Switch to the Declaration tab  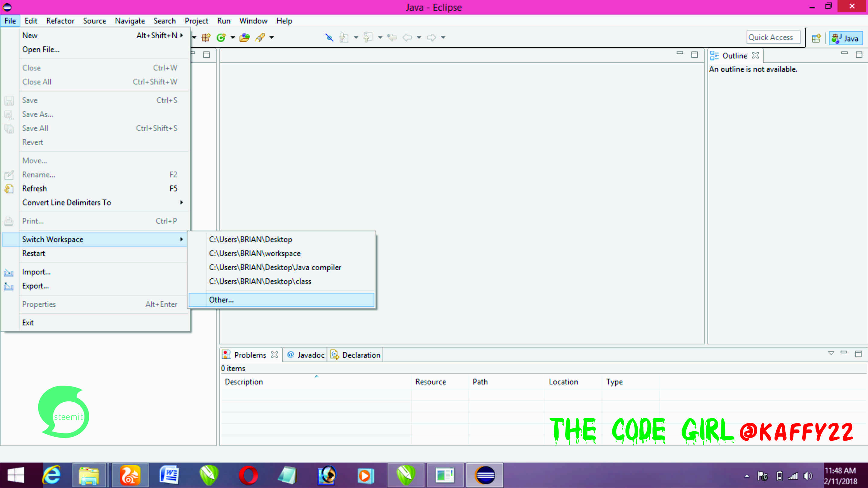point(356,355)
